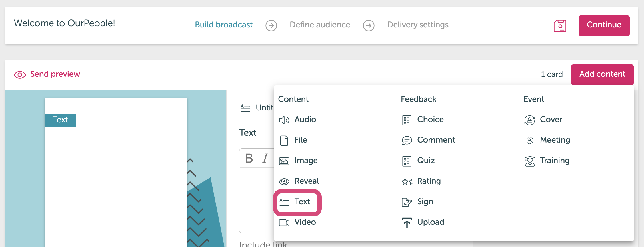Click the text card icon beside Untitled
Viewport: 644px width, 247px height.
245,108
